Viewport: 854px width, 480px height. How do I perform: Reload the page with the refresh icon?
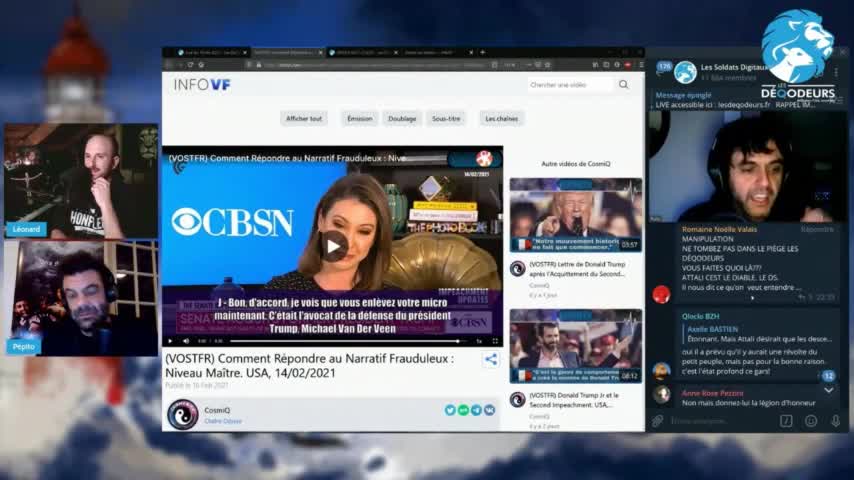point(191,65)
